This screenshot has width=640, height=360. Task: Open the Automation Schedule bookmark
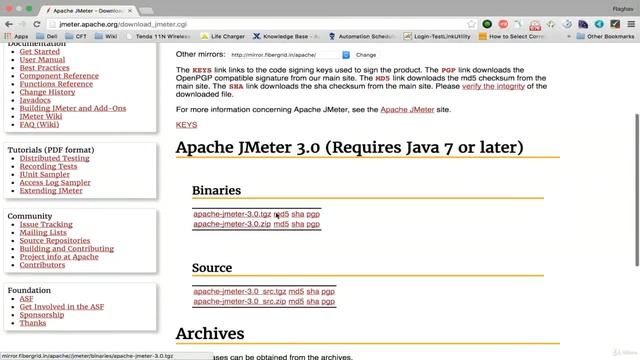coord(362,36)
